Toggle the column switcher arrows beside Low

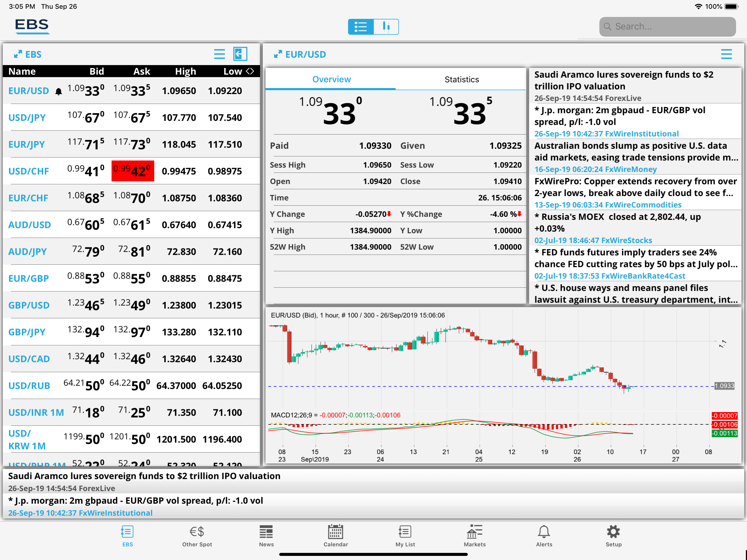[250, 71]
